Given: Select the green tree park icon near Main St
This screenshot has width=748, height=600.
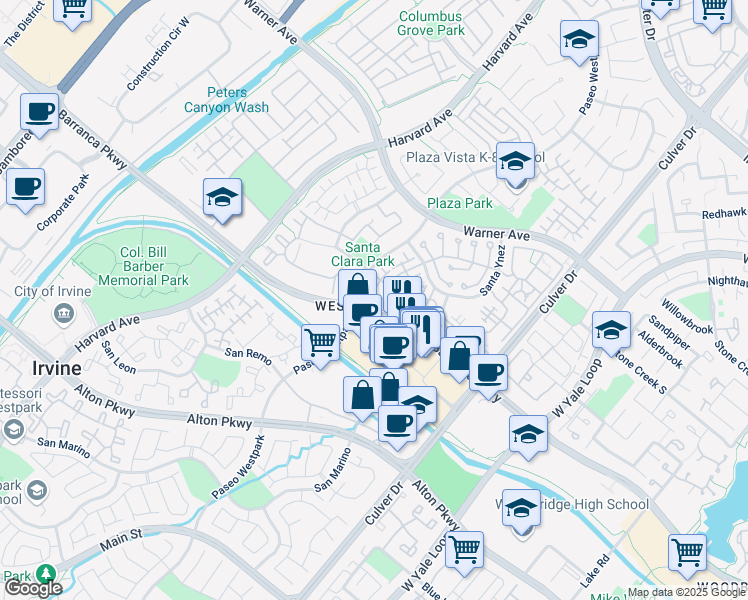Looking at the screenshot, I should coord(46,574).
